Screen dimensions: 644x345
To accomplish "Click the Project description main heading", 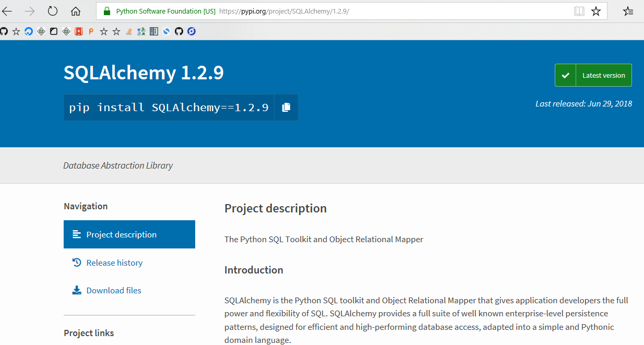I will click(x=276, y=208).
